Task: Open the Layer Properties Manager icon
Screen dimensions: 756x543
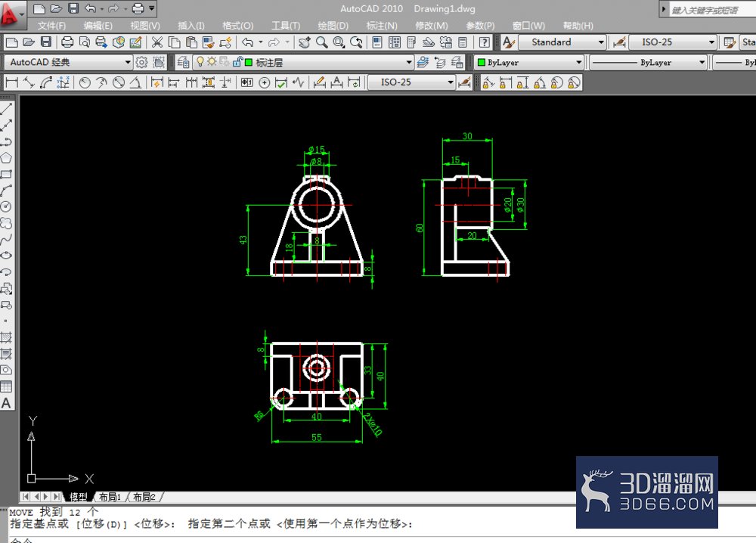Action: [x=183, y=62]
